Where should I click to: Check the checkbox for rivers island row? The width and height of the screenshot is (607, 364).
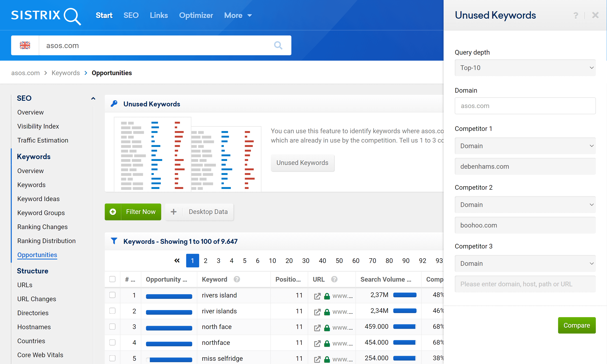[112, 295]
